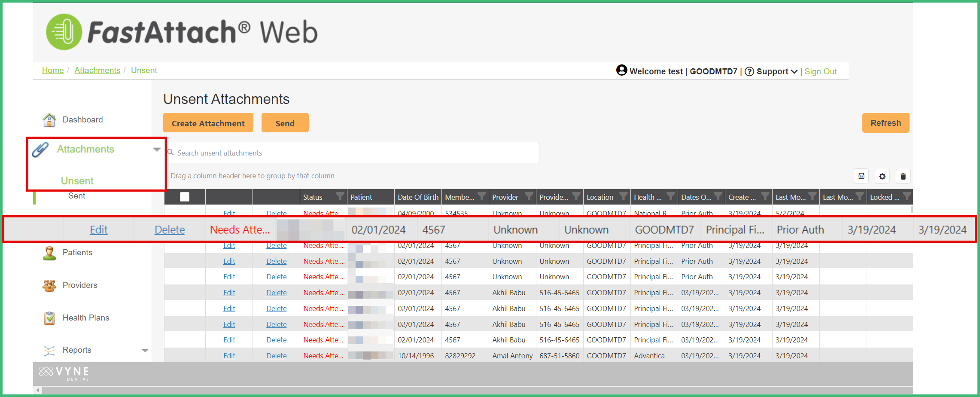980x397 pixels.
Task: Click the trash can icon above the grid
Action: (903, 176)
